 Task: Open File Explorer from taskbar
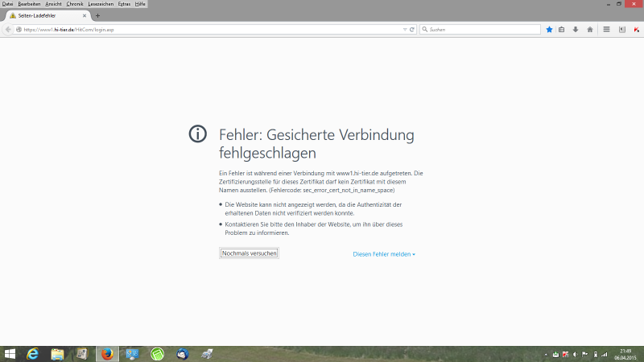[57, 354]
